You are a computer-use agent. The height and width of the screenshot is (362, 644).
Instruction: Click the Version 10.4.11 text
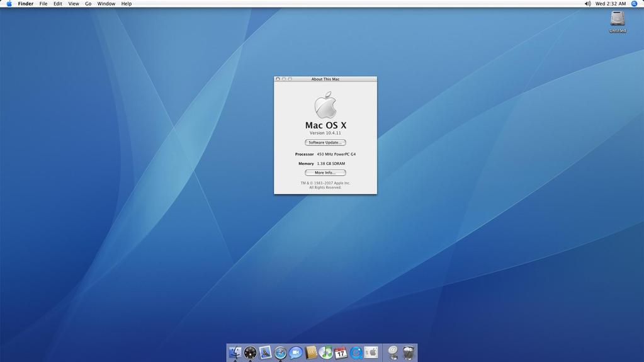[325, 133]
